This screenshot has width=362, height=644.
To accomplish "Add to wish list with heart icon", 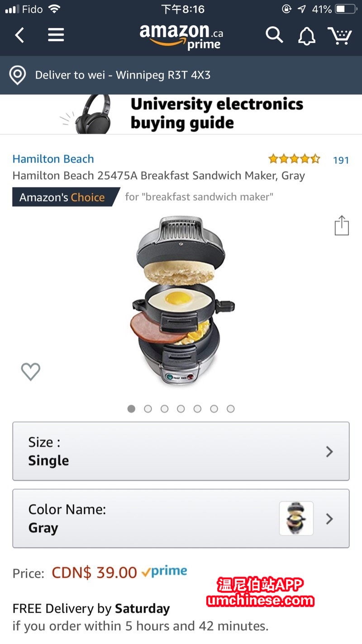I will (x=31, y=372).
